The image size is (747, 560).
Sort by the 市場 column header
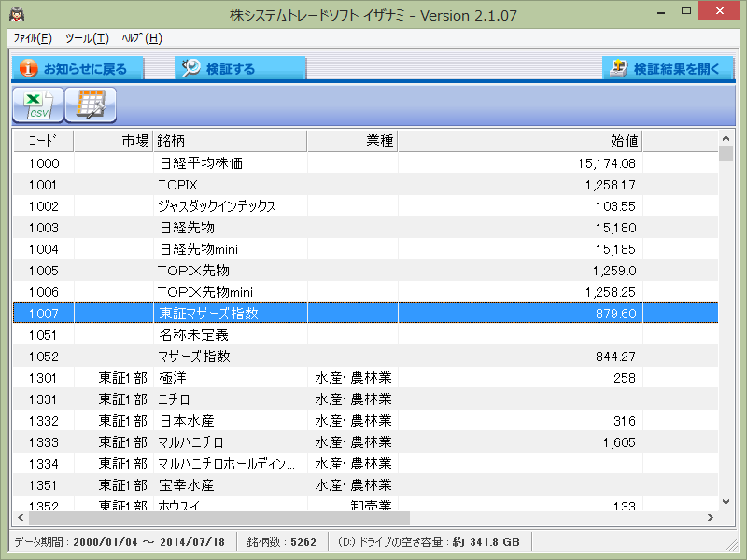pyautogui.click(x=113, y=141)
